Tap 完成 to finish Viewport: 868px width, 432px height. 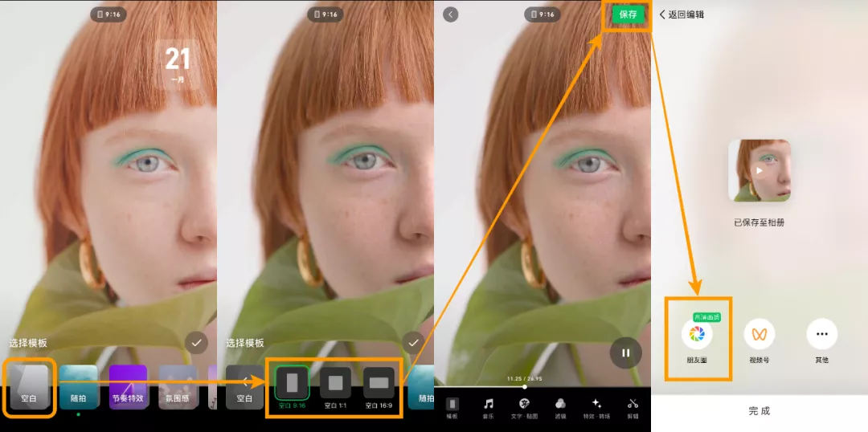pos(759,411)
